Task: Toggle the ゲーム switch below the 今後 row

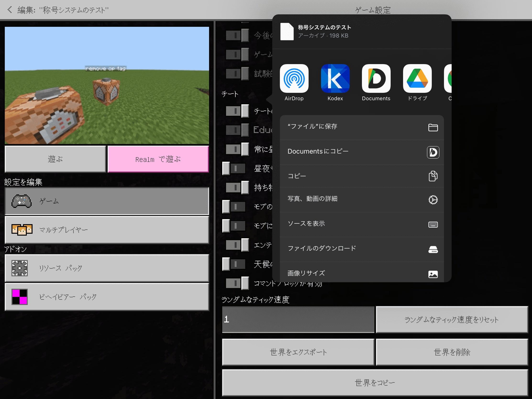Action: click(237, 54)
